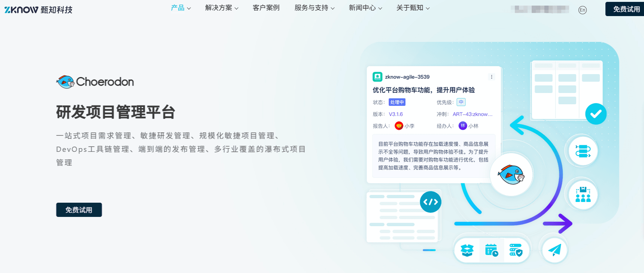Expand the 产品 dropdown menu
This screenshot has width=644, height=273.
[181, 8]
